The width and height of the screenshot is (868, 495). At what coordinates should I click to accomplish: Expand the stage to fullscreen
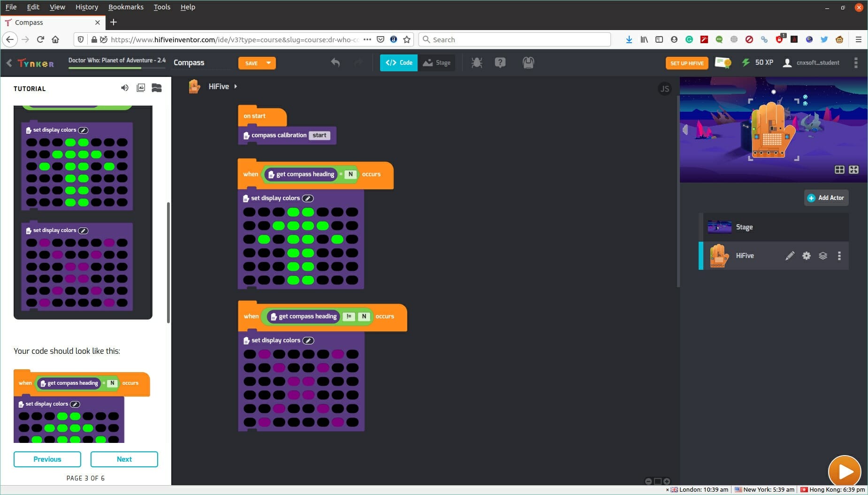coord(854,170)
